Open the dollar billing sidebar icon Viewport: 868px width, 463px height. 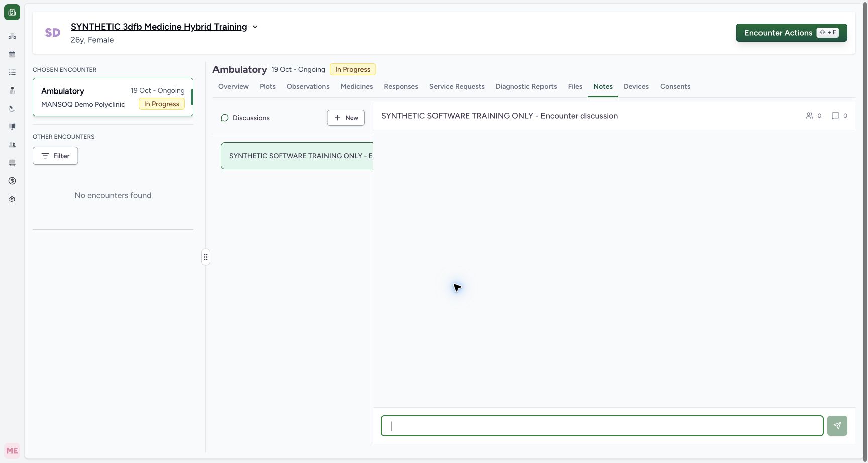point(12,181)
